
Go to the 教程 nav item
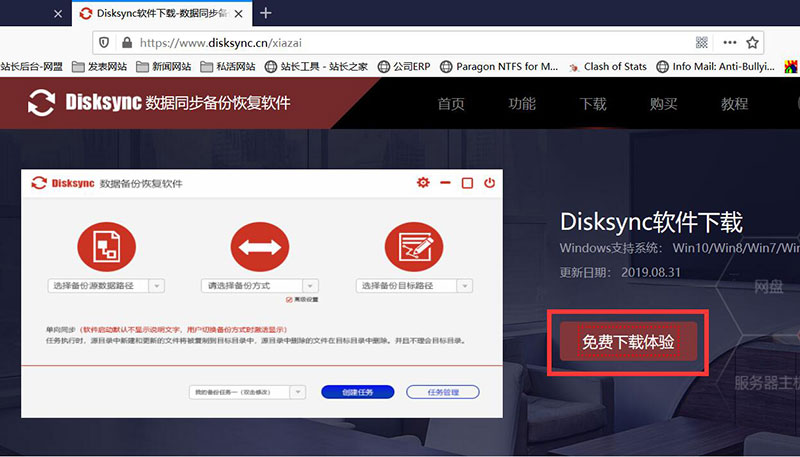(x=734, y=104)
